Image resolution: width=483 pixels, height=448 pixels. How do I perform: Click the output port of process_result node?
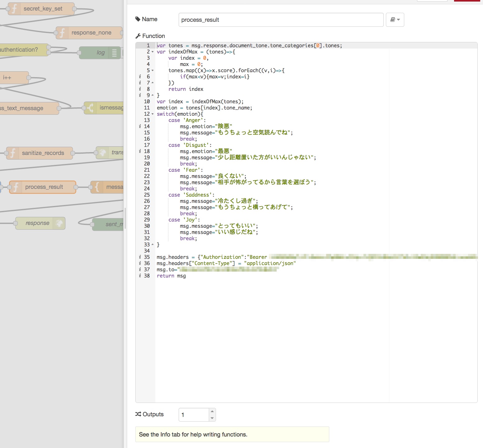(x=76, y=187)
